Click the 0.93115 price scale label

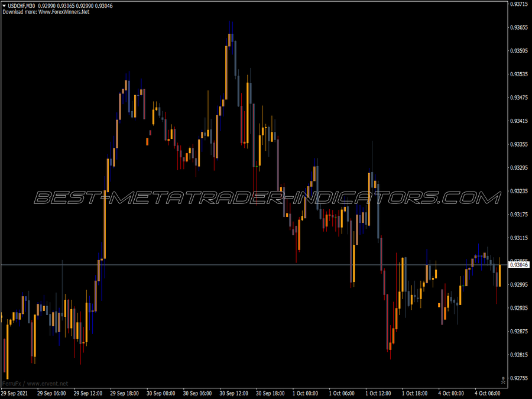click(519, 238)
